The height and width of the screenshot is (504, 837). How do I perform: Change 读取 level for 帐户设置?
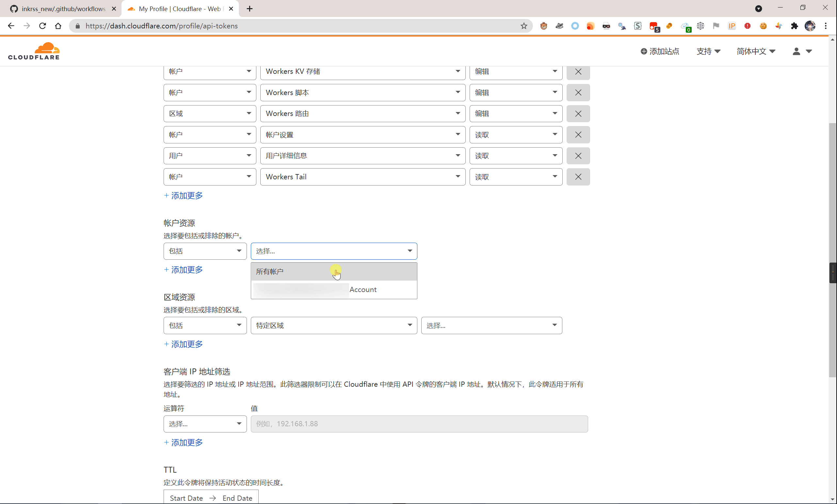click(x=516, y=135)
